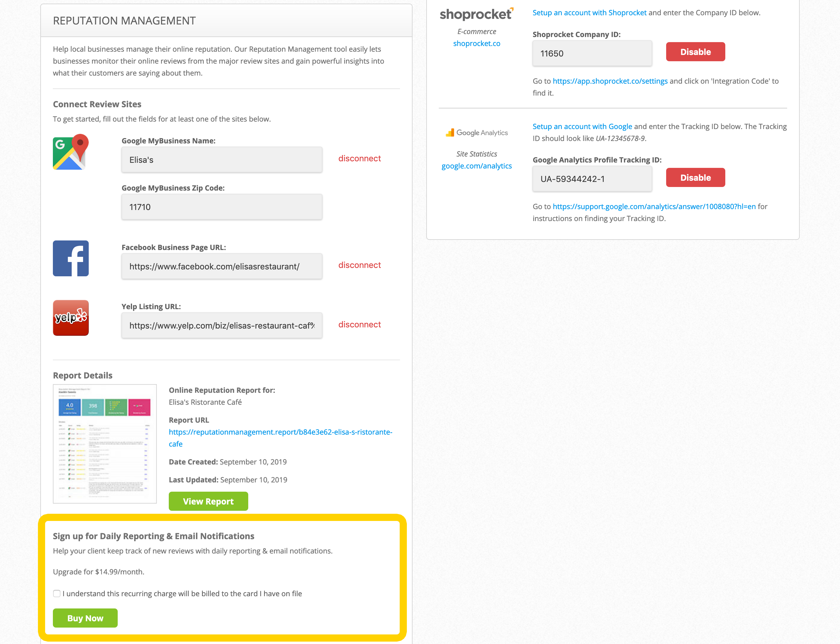The height and width of the screenshot is (644, 840).
Task: Click the Facebook icon
Action: click(70, 258)
